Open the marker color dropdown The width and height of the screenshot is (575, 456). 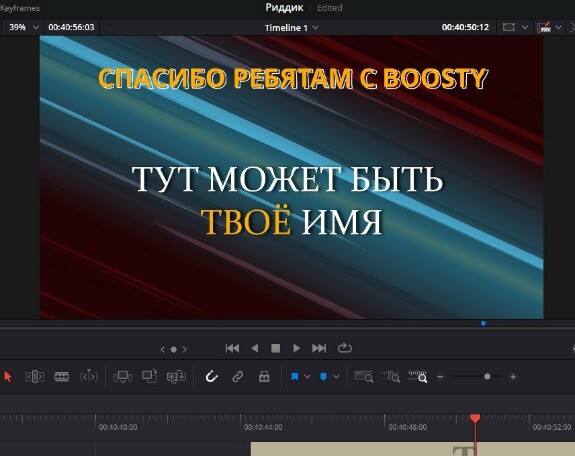coord(336,377)
